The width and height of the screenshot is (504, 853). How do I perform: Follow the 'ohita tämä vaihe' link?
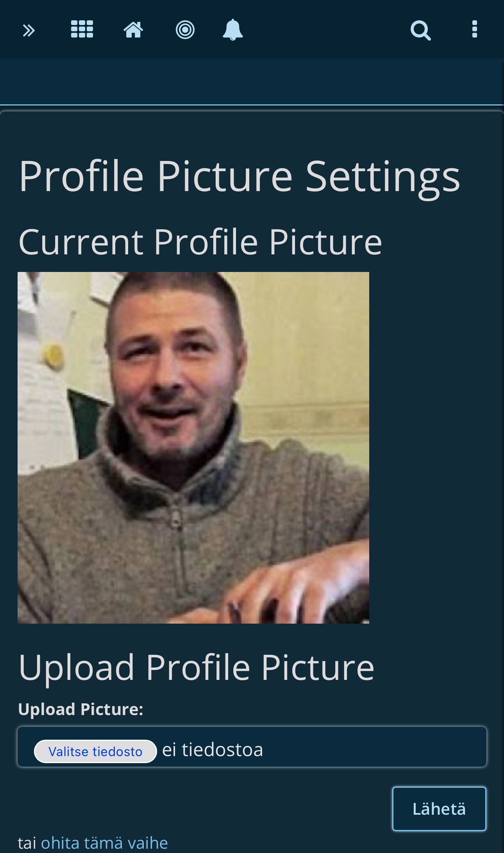click(x=104, y=843)
